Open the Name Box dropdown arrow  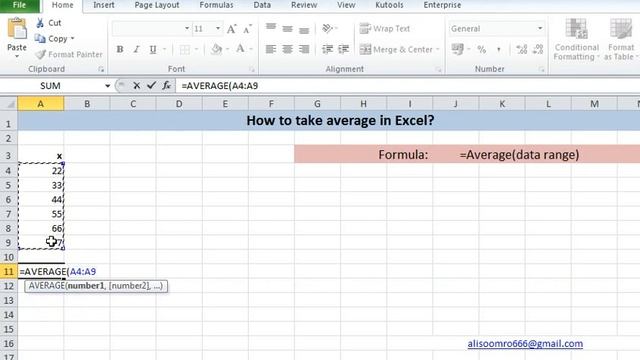107,86
